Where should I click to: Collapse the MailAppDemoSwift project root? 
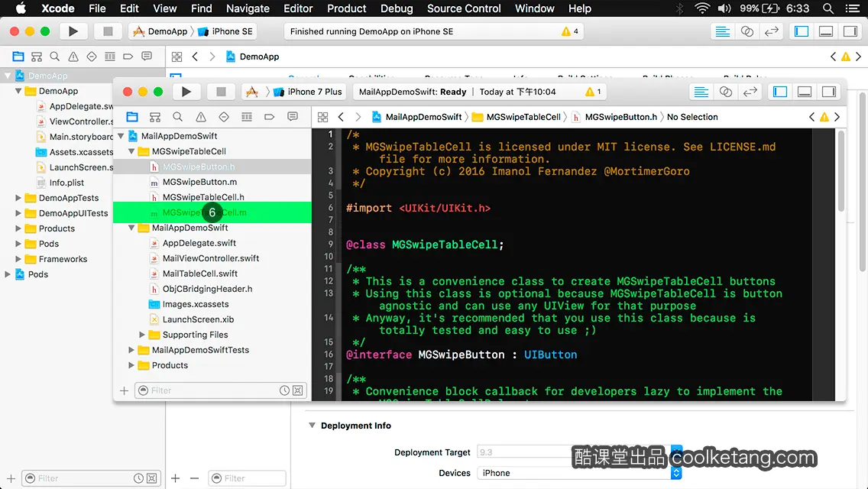click(x=121, y=136)
